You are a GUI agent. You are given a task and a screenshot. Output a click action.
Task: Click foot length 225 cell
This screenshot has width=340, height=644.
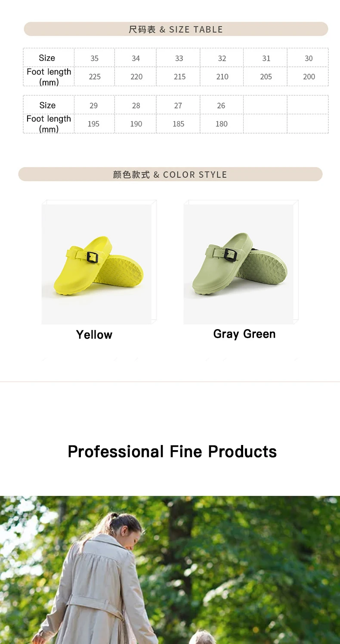click(x=94, y=77)
